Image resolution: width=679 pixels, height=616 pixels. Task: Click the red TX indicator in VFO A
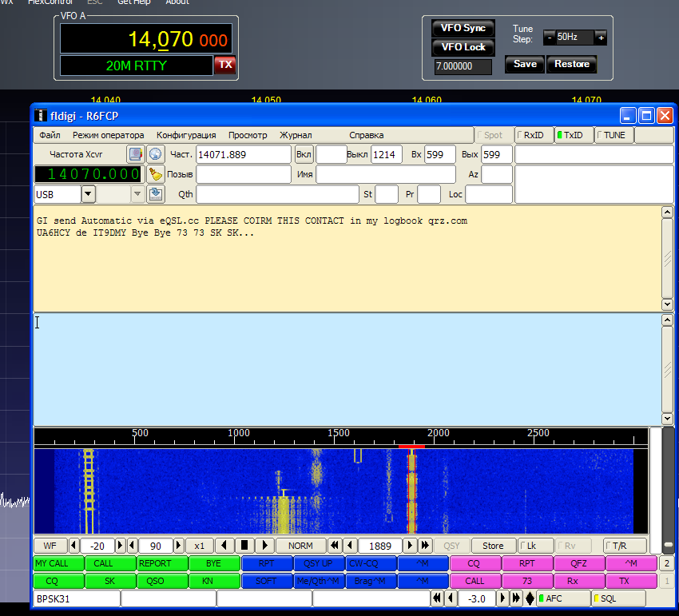(x=226, y=65)
